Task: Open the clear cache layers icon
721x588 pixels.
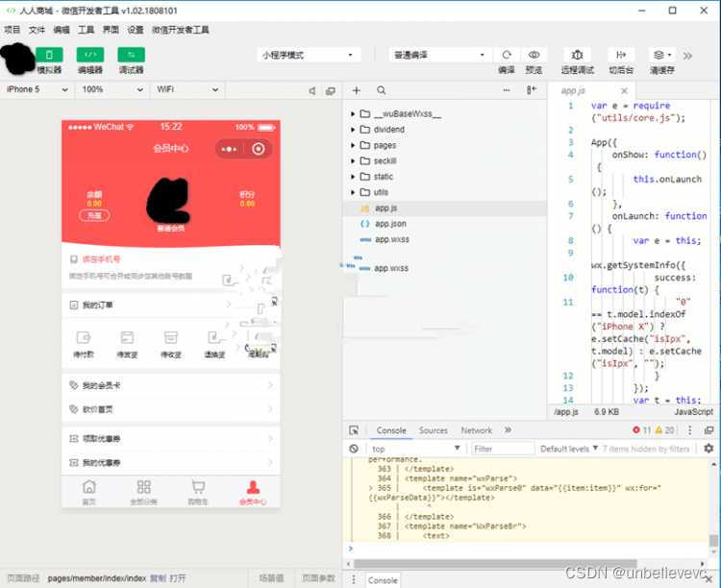Action: 659,55
